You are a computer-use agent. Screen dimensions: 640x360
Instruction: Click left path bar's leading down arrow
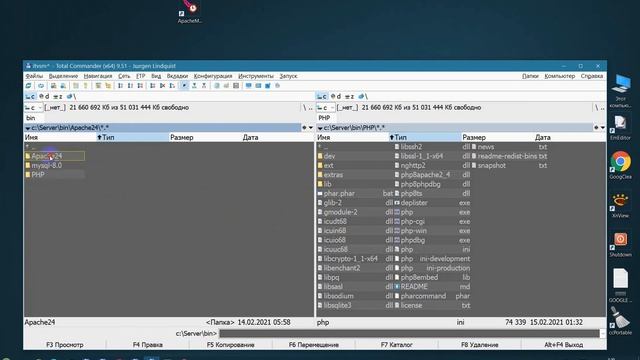tap(27, 128)
